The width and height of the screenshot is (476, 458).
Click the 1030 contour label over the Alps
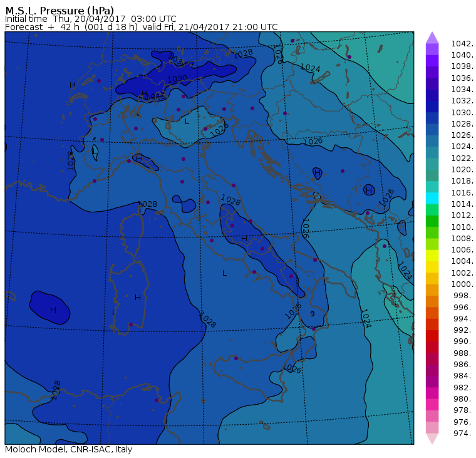[x=177, y=79]
